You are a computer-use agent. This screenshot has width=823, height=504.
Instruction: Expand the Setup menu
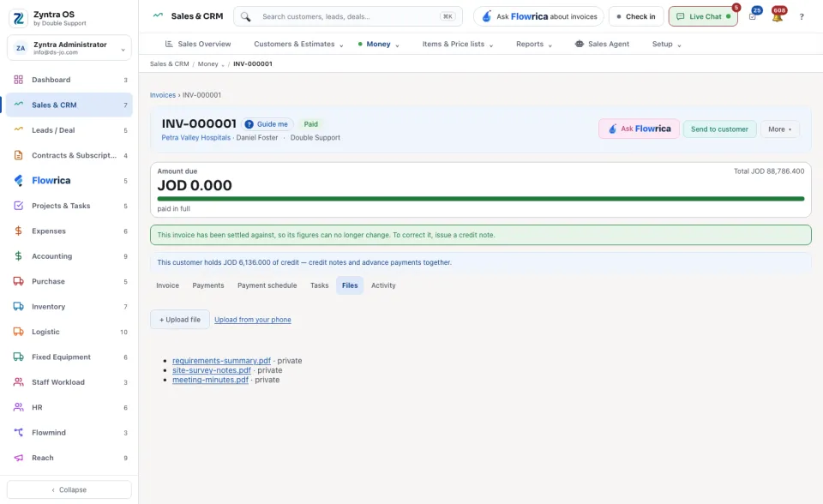pos(667,44)
